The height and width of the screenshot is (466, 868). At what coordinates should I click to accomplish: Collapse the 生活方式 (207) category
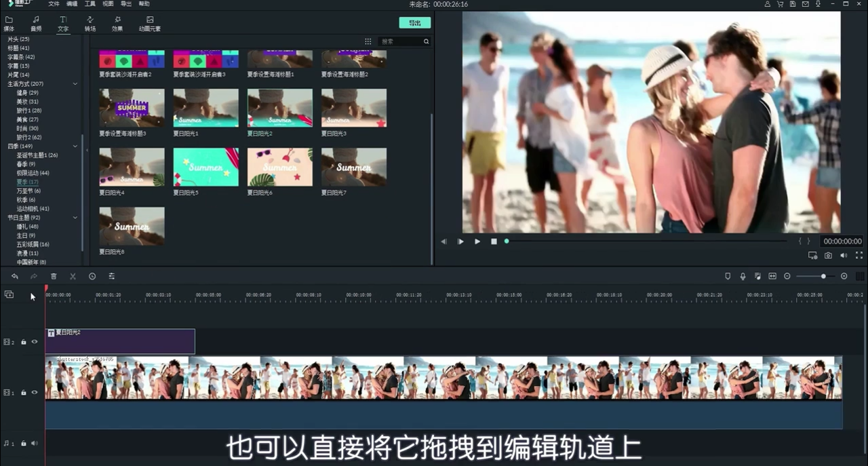pyautogui.click(x=75, y=83)
